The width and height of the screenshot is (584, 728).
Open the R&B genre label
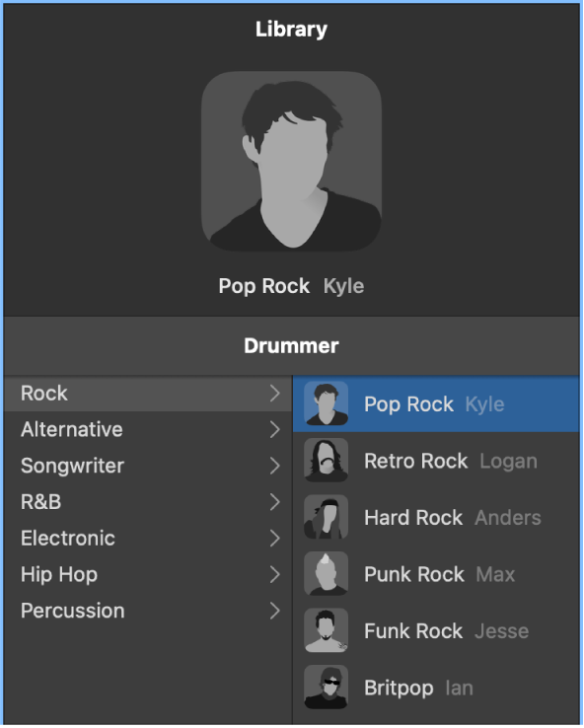(x=40, y=502)
